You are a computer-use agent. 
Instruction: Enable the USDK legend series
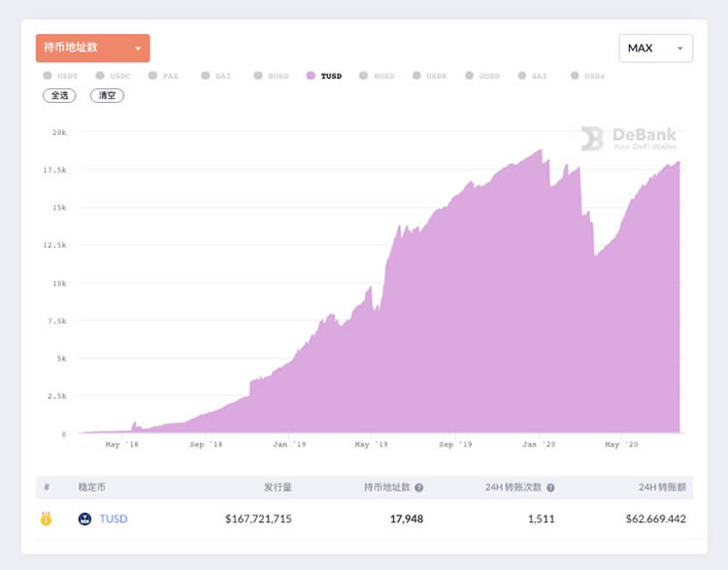pos(429,76)
